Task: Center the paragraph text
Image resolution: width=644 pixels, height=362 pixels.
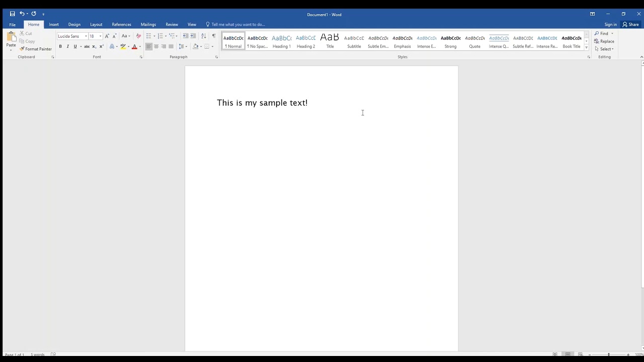Action: click(x=156, y=47)
